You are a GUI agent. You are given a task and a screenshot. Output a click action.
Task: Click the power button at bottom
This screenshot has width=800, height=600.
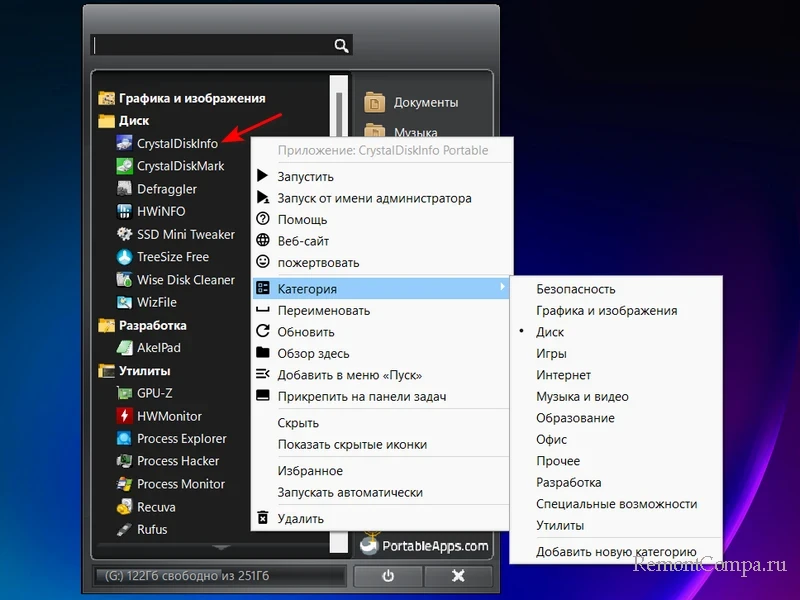tap(387, 576)
